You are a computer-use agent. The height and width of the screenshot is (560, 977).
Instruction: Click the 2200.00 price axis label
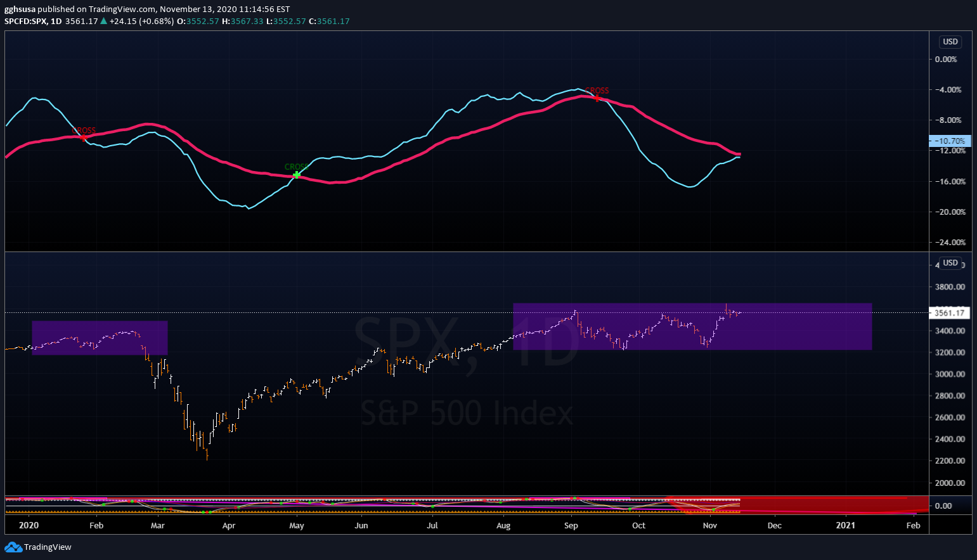coord(950,461)
